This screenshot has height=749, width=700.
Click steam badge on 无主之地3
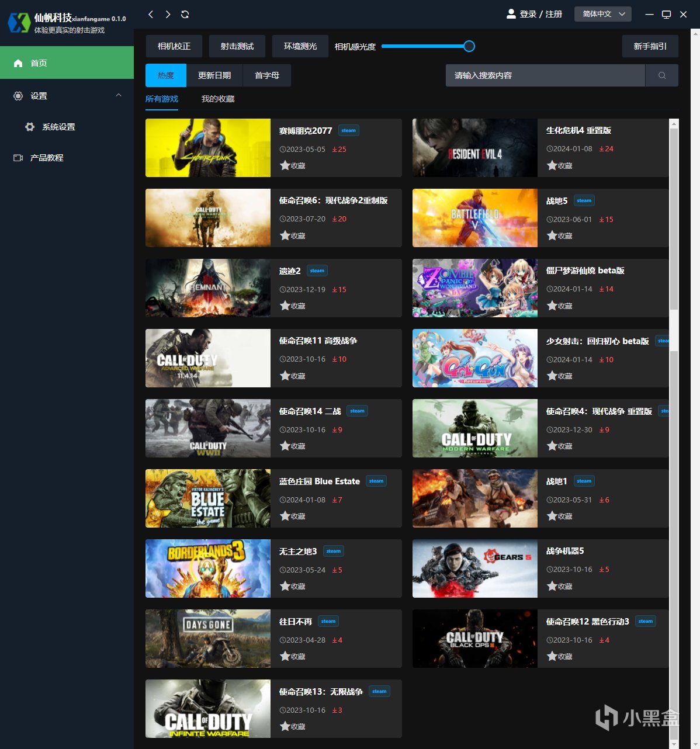tap(334, 551)
